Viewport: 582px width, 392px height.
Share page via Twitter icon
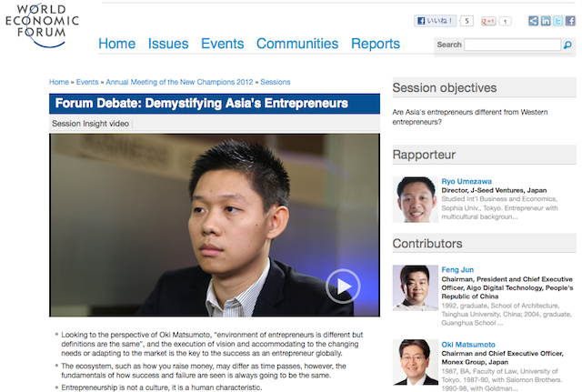tap(557, 21)
